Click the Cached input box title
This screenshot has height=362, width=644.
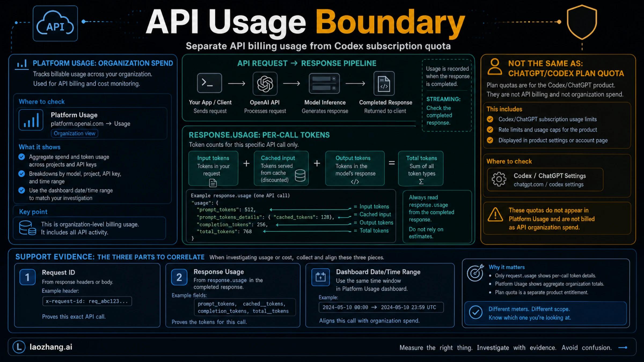(x=278, y=158)
